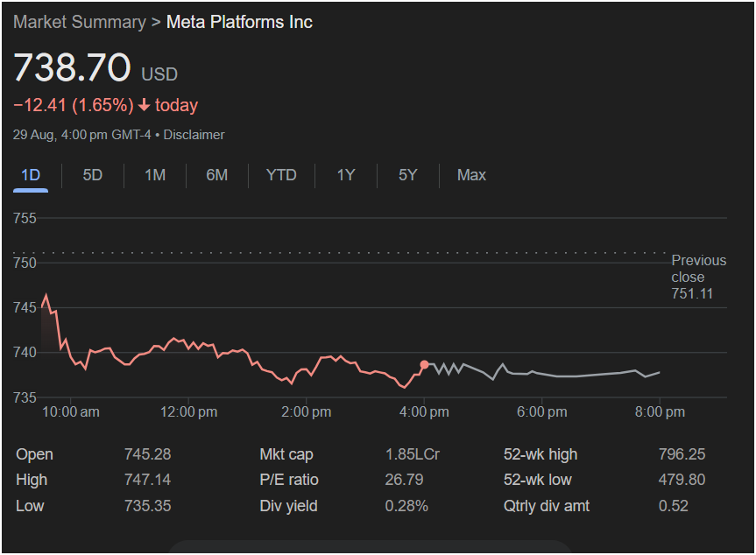Click the 52-wk high value 796.25
This screenshot has width=756, height=555.
pyautogui.click(x=682, y=454)
